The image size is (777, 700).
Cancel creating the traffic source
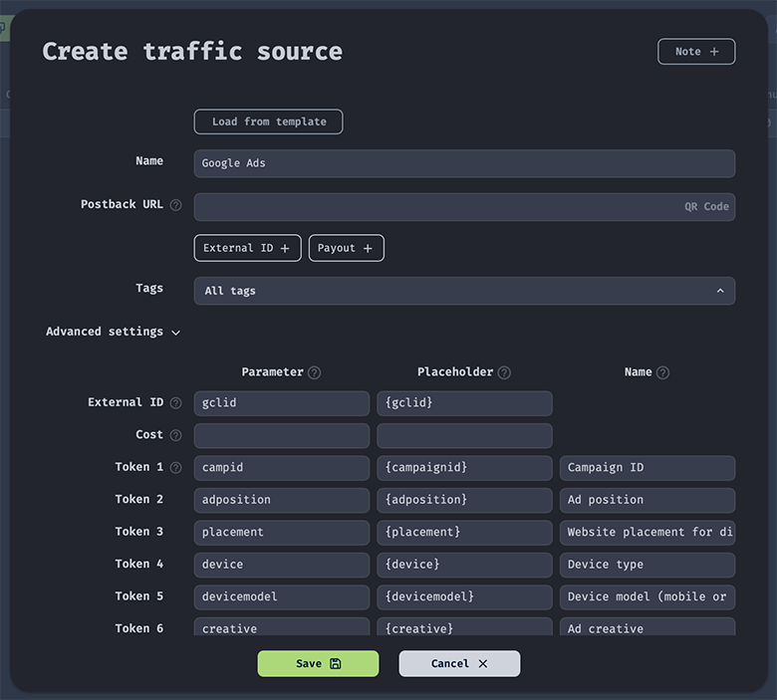459,663
